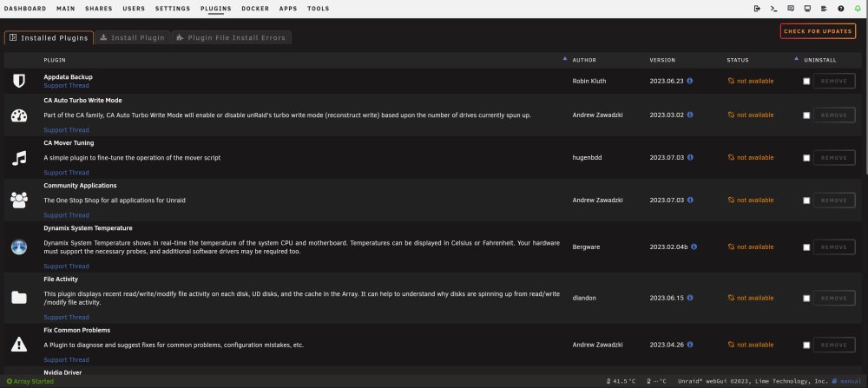Click the manual book icon in footer

point(834,381)
